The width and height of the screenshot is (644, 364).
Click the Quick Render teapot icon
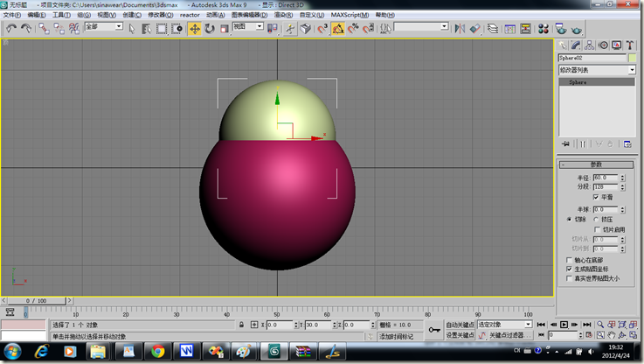coord(576,30)
